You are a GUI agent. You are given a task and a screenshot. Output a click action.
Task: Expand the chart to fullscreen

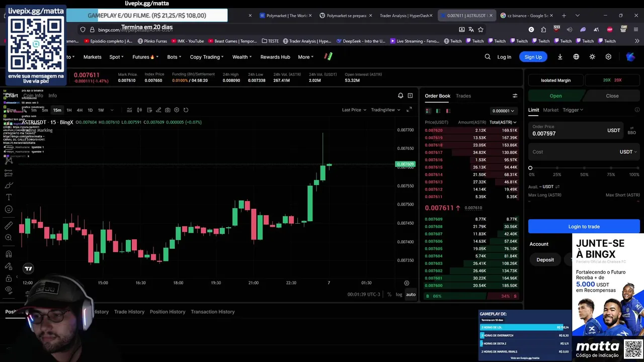409,110
